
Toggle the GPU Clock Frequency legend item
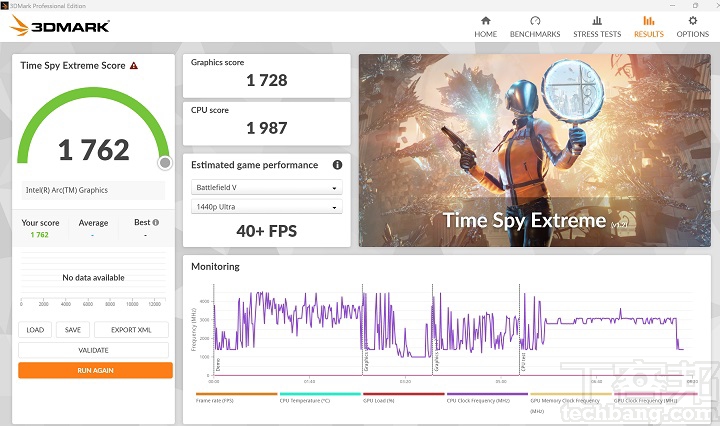(655, 398)
